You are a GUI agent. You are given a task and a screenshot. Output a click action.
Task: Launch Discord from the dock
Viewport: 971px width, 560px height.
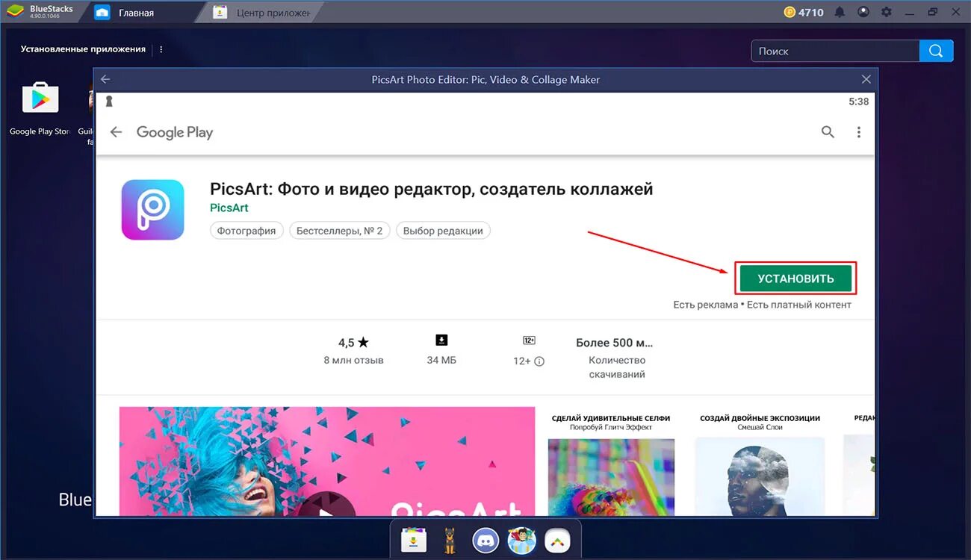point(485,541)
